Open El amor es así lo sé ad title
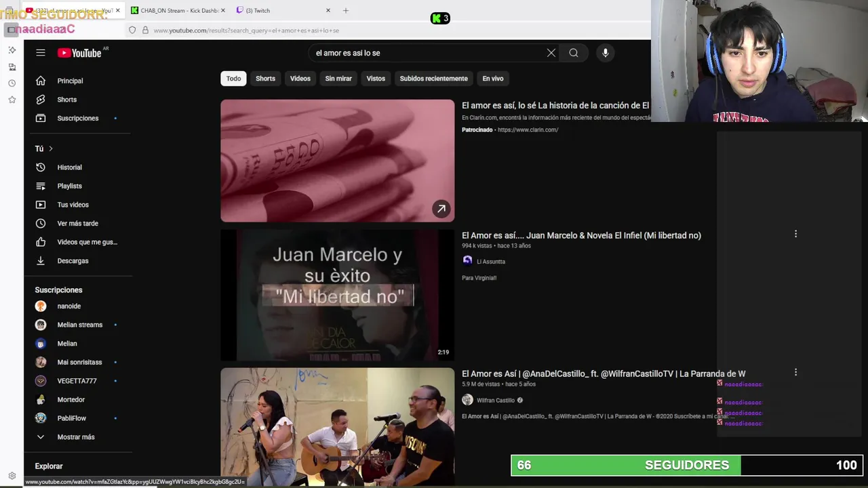 (x=555, y=105)
